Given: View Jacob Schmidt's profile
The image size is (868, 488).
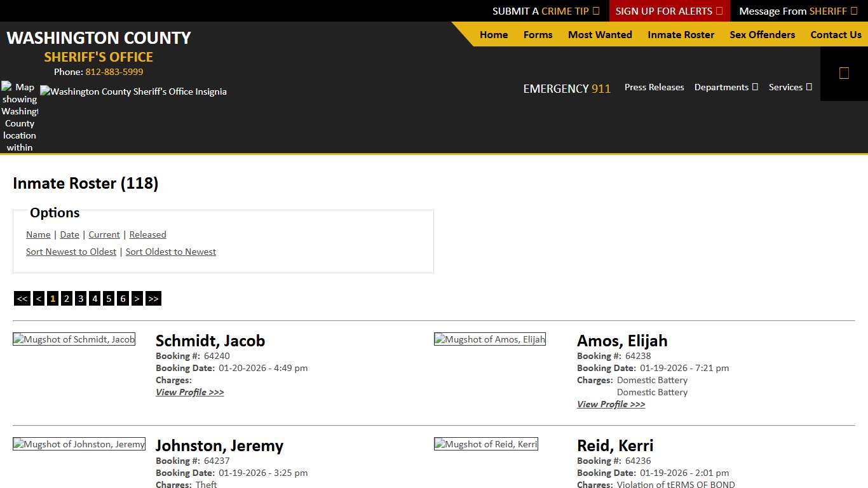Looking at the screenshot, I should click(x=189, y=392).
